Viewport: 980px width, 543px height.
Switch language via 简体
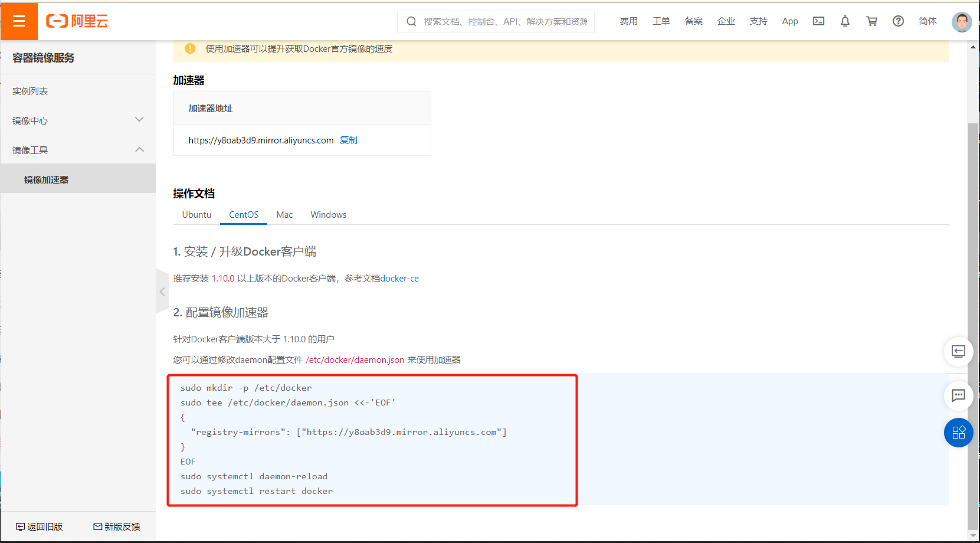[927, 21]
